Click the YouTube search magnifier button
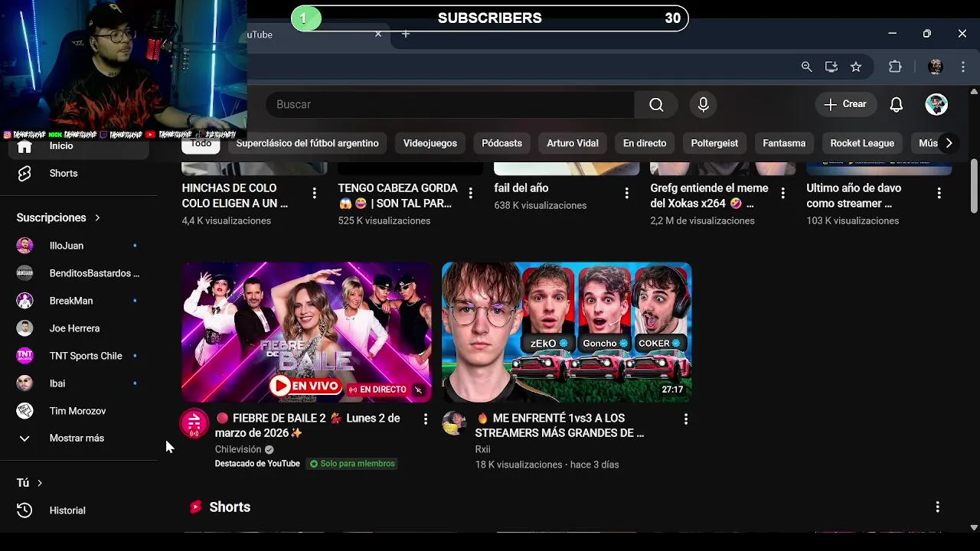The image size is (980, 551). point(656,105)
